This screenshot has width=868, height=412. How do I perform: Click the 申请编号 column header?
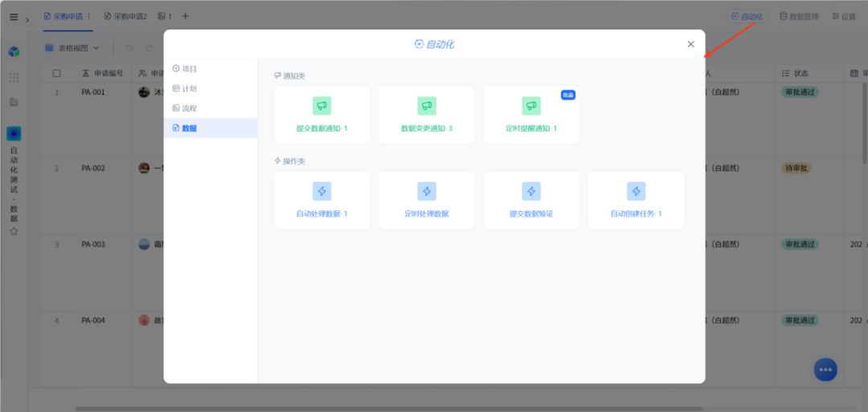pos(102,73)
